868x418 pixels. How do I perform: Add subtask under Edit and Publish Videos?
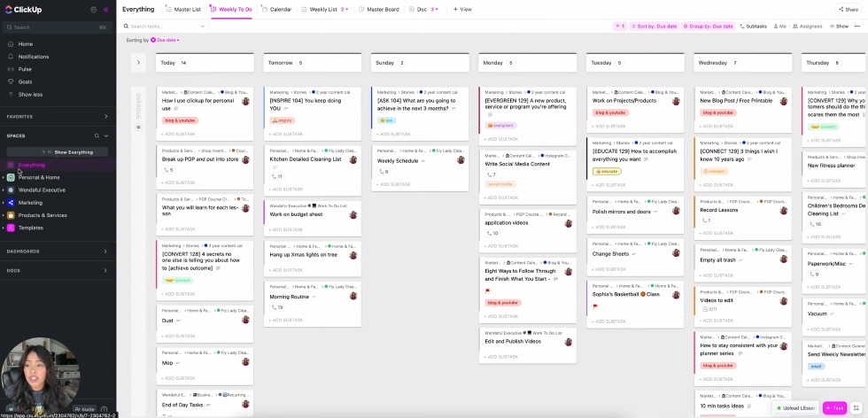pyautogui.click(x=501, y=357)
